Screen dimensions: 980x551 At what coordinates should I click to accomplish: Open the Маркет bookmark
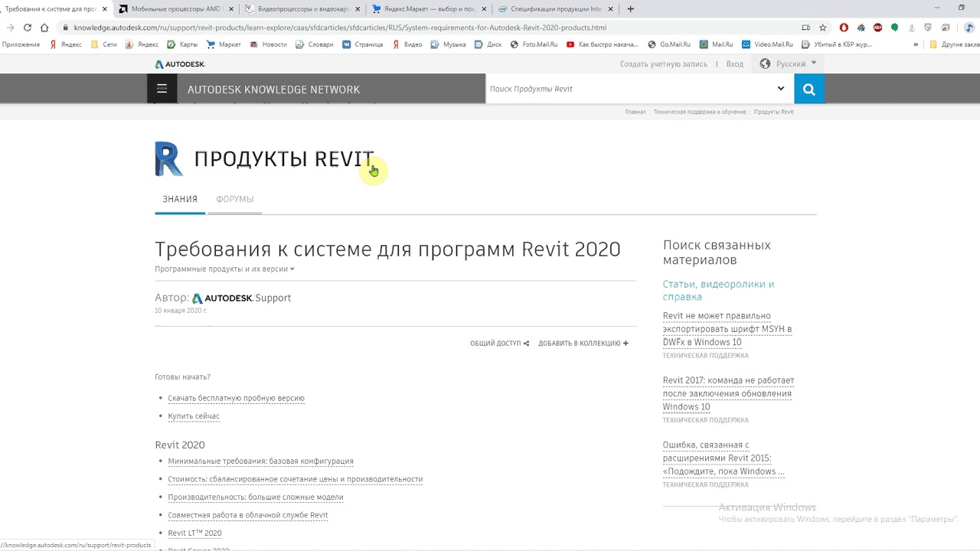(224, 44)
